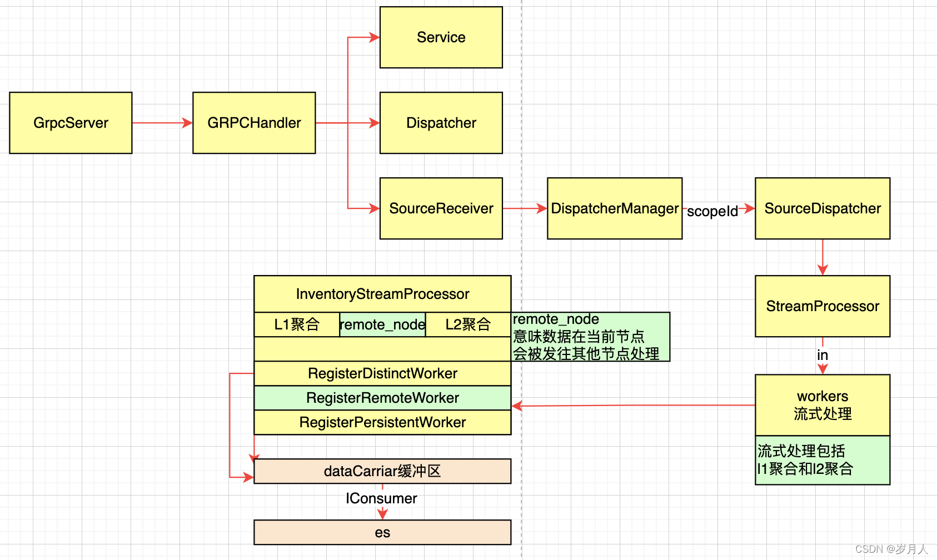
Task: Select the es storage box
Action: pyautogui.click(x=382, y=532)
